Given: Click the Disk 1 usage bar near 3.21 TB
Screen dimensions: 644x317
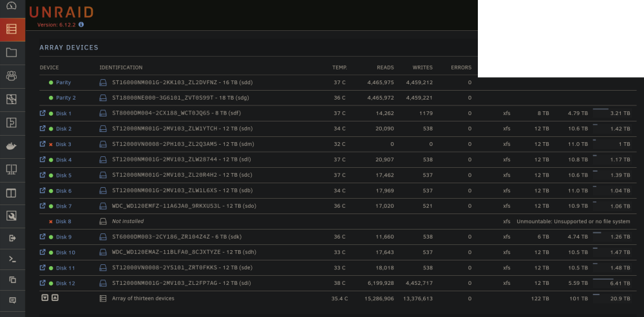Looking at the screenshot, I should coord(600,109).
